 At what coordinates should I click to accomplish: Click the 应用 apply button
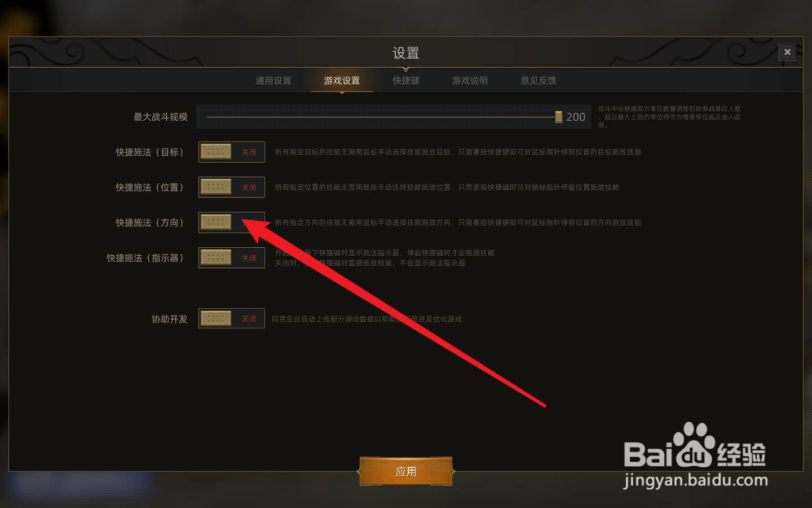[406, 471]
